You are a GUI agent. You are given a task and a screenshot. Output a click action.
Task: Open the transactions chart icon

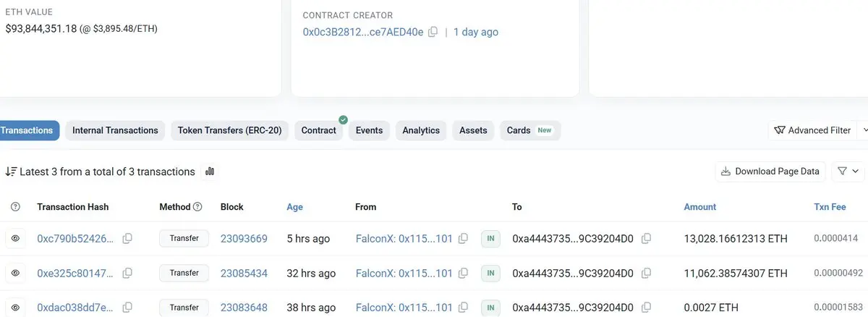[210, 172]
